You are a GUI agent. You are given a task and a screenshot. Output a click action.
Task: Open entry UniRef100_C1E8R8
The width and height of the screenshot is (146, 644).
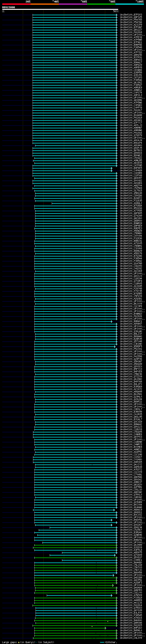pyautogui.click(x=131, y=173)
